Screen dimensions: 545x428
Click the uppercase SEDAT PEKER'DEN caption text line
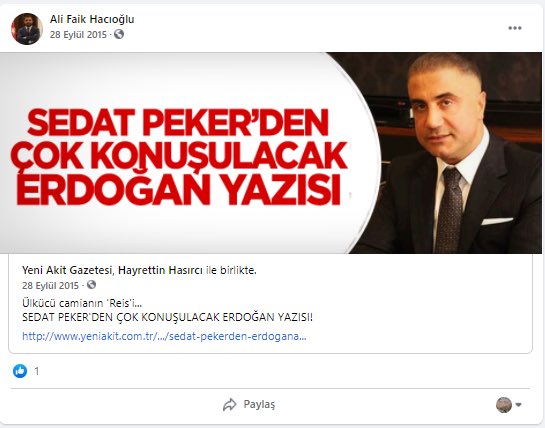(x=167, y=317)
